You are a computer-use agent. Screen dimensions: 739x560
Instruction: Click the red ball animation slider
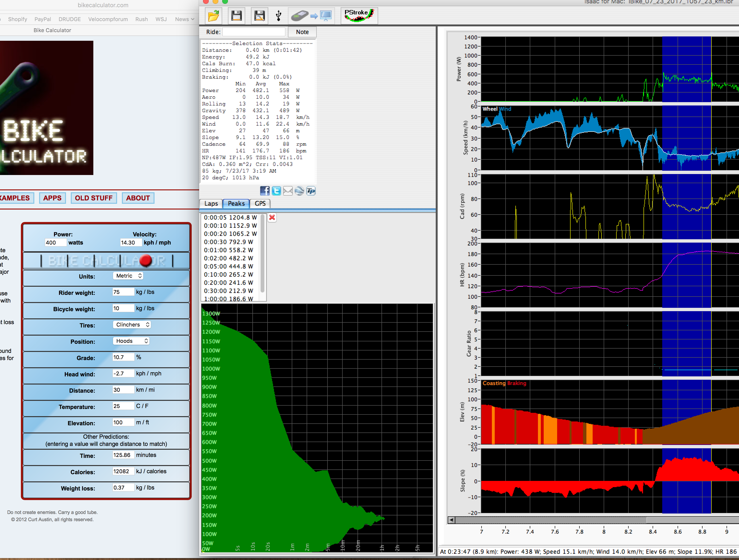[146, 261]
